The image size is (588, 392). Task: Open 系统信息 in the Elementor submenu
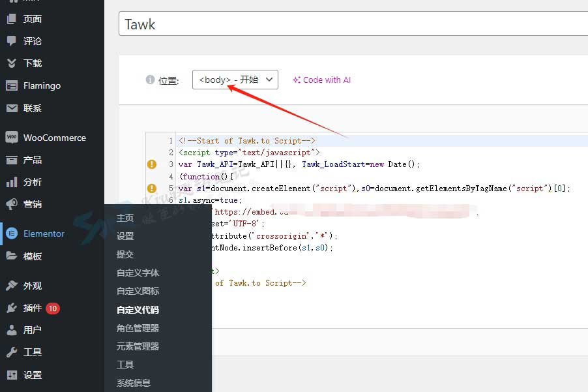[134, 383]
